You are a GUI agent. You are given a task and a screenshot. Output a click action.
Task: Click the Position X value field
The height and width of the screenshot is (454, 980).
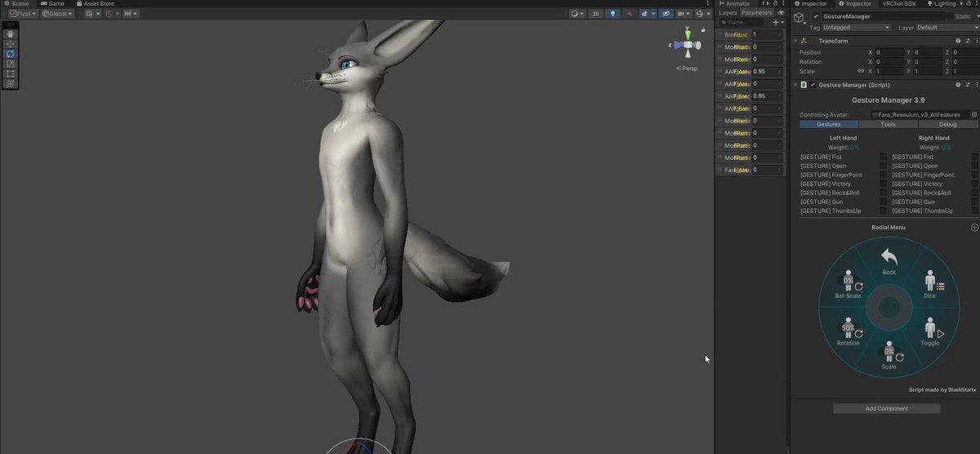(890, 52)
